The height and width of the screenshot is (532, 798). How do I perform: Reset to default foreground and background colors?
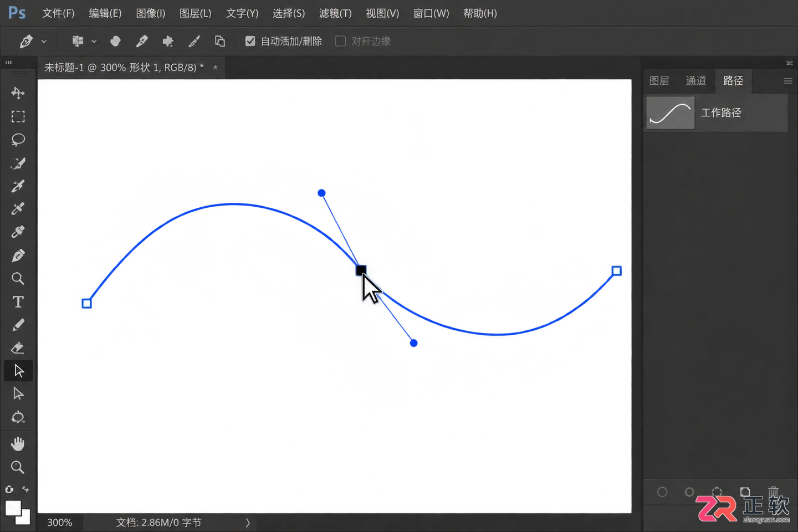click(9, 489)
